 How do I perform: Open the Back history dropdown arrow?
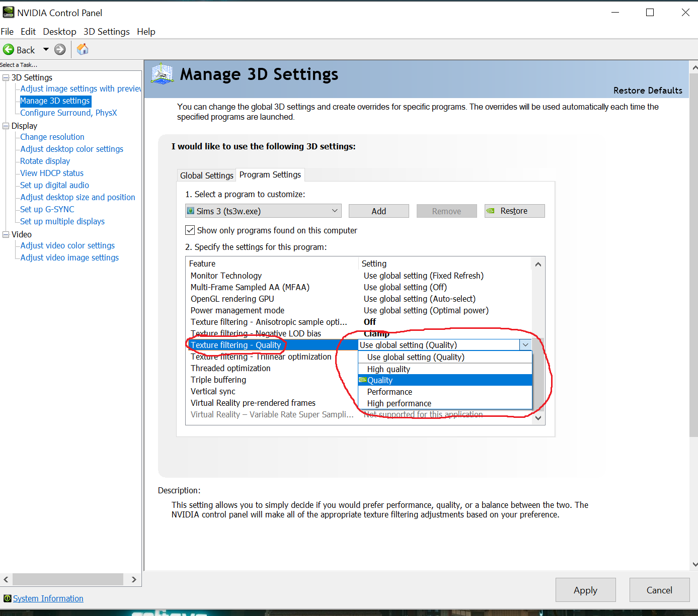(46, 49)
